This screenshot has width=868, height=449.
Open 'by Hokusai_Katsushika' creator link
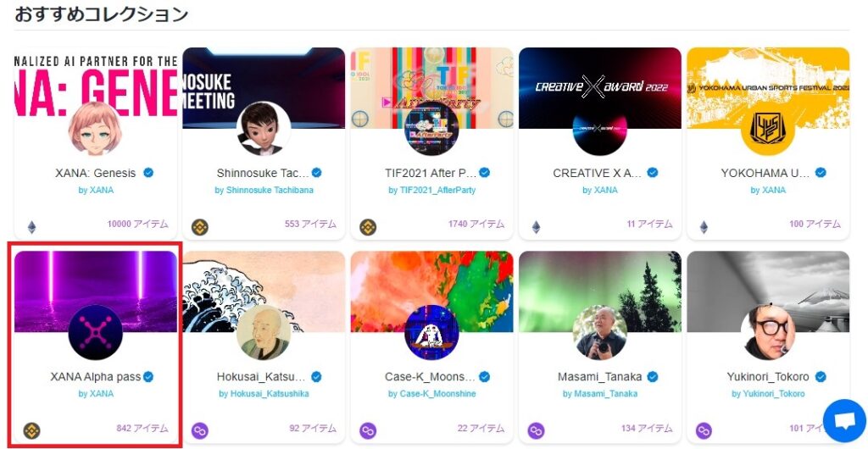264,394
